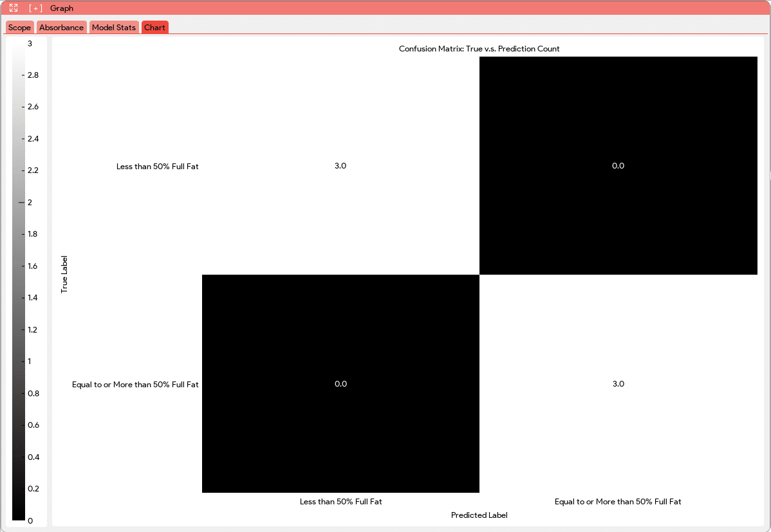
Task: Click the True Label axis title
Action: [64, 275]
